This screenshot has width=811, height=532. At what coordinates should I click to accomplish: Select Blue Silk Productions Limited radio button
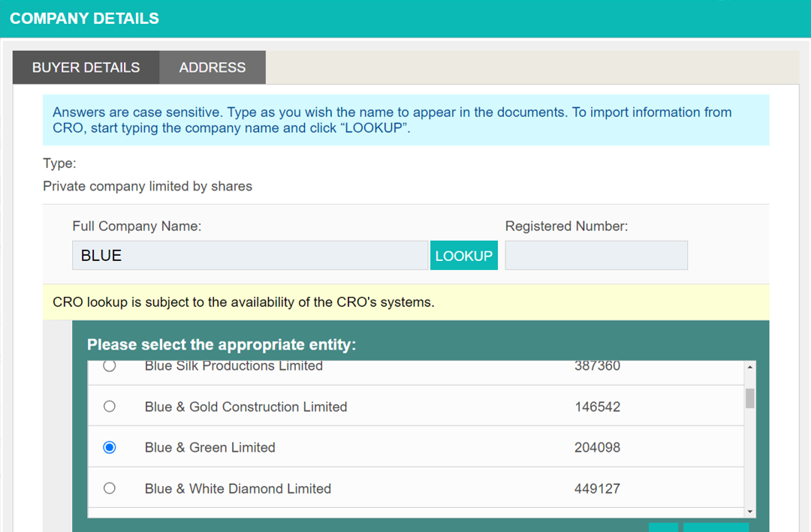[x=109, y=365]
